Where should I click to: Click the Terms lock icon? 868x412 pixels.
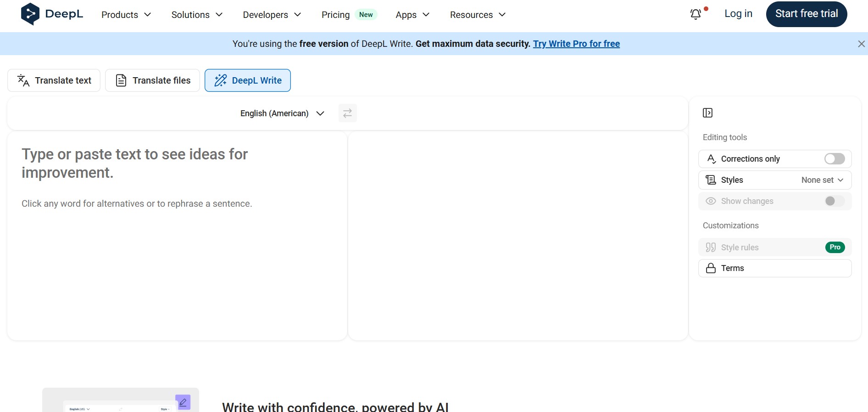(x=711, y=268)
